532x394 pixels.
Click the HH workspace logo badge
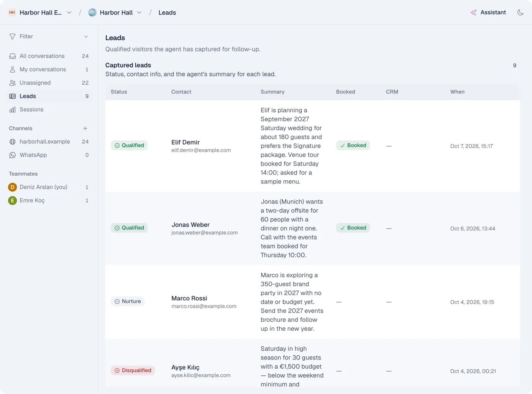coord(12,13)
